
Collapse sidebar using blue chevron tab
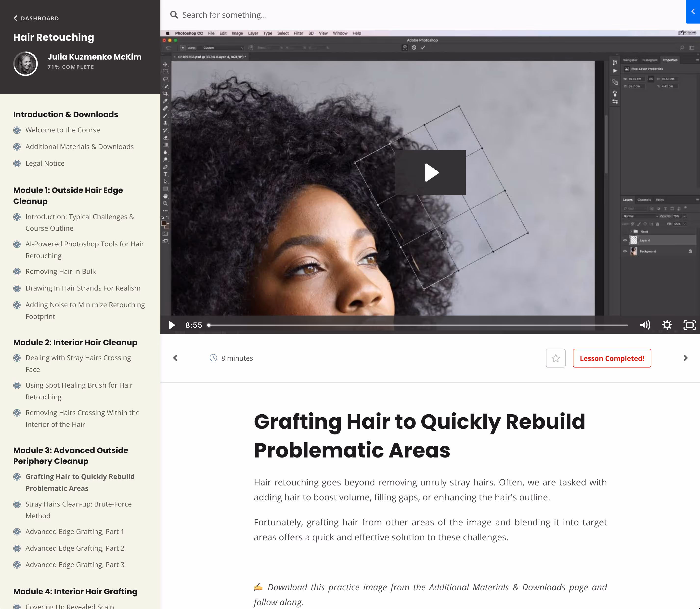693,12
